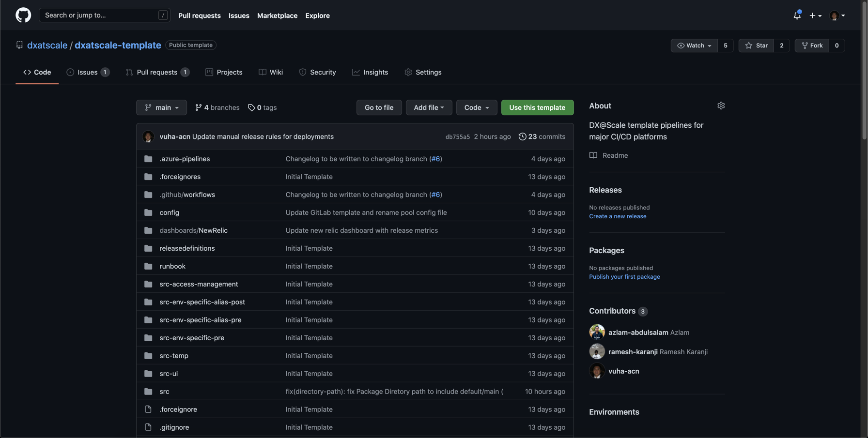868x438 pixels.
Task: Click azlam-abdulsalam contributor avatar
Action: point(597,332)
